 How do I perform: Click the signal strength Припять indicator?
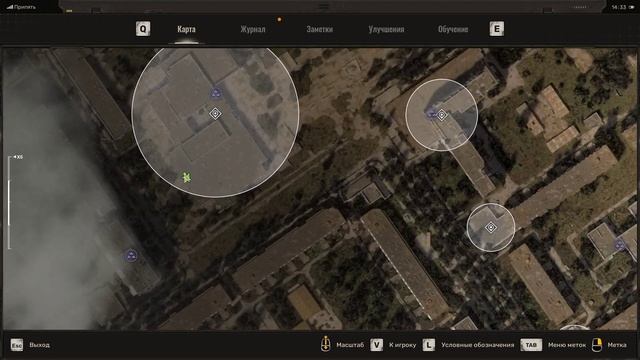21,7
